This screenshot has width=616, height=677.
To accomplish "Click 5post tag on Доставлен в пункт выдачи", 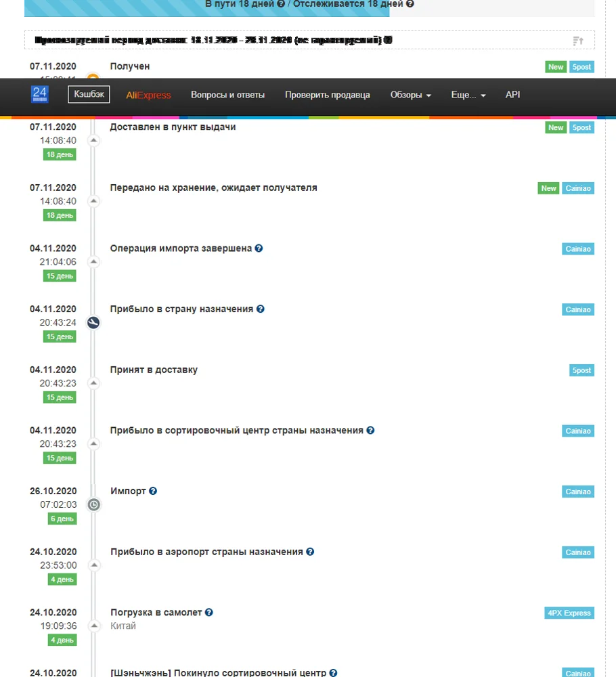I will click(x=581, y=127).
